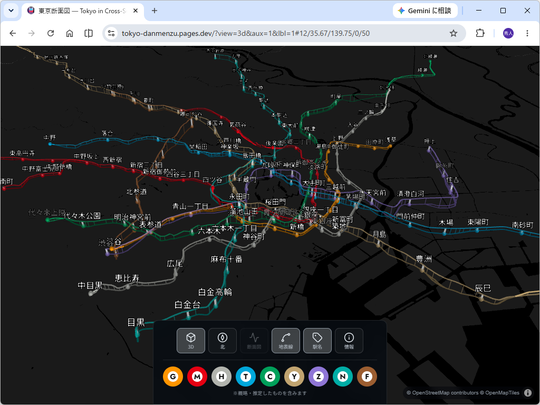The image size is (540, 405).
Task: Open a new browser tab
Action: [x=154, y=11]
